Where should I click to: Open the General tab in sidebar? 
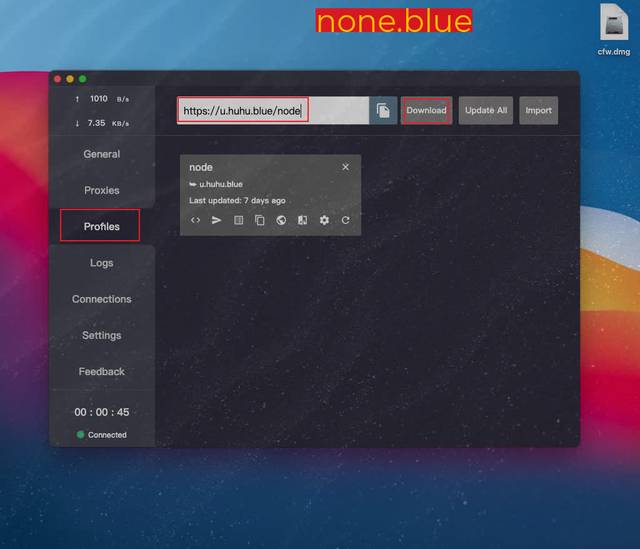[102, 154]
